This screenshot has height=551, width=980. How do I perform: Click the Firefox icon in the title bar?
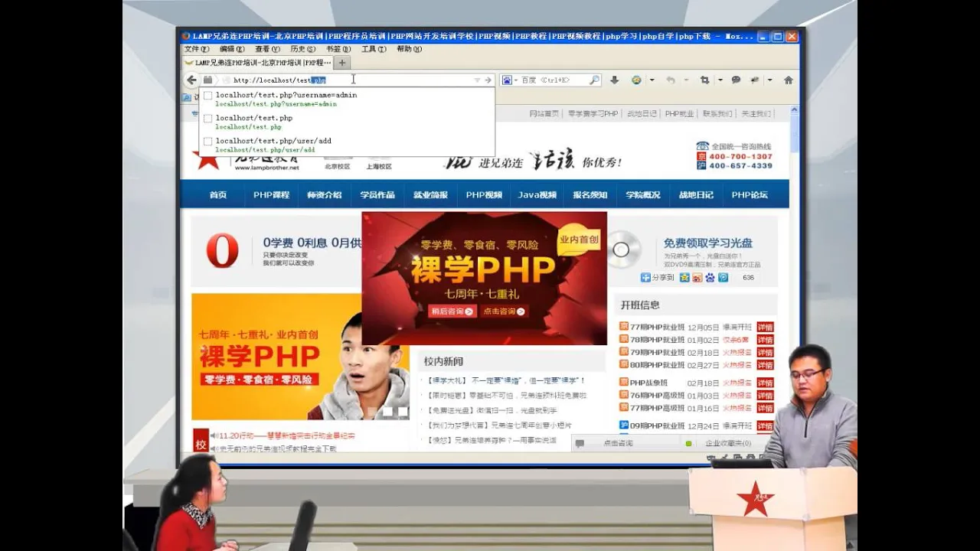pyautogui.click(x=186, y=36)
